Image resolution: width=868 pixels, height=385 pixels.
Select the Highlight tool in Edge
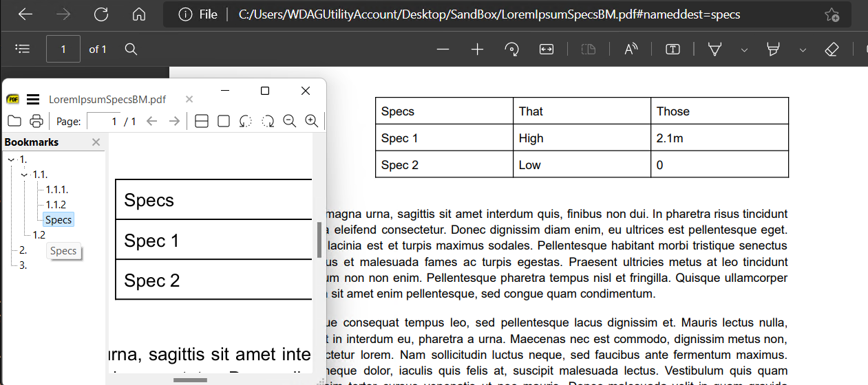774,49
